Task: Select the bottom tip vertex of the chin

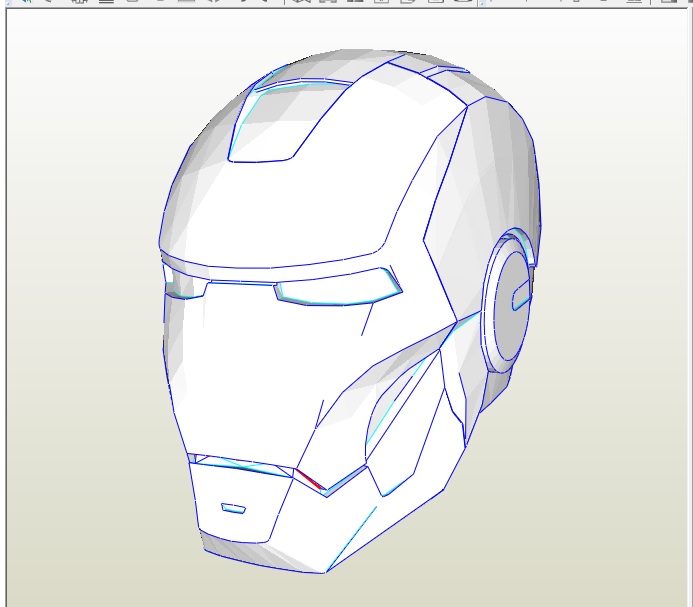Action: (x=324, y=573)
